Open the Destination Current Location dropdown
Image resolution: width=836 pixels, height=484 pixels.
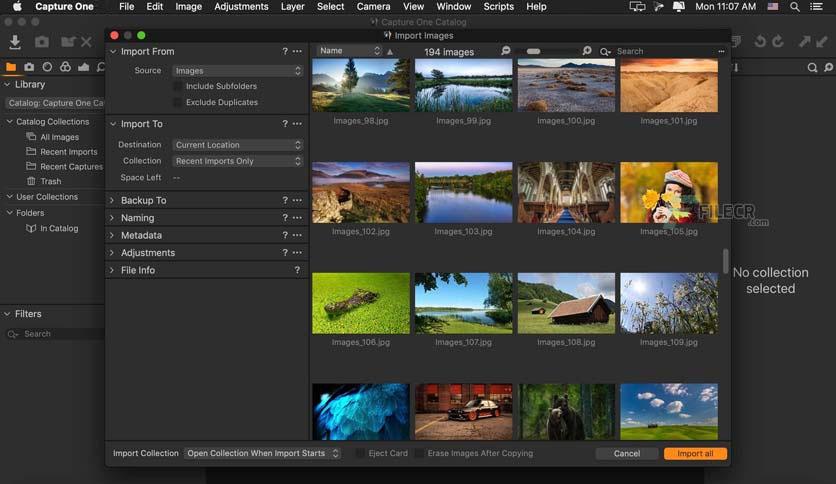pyautogui.click(x=237, y=145)
